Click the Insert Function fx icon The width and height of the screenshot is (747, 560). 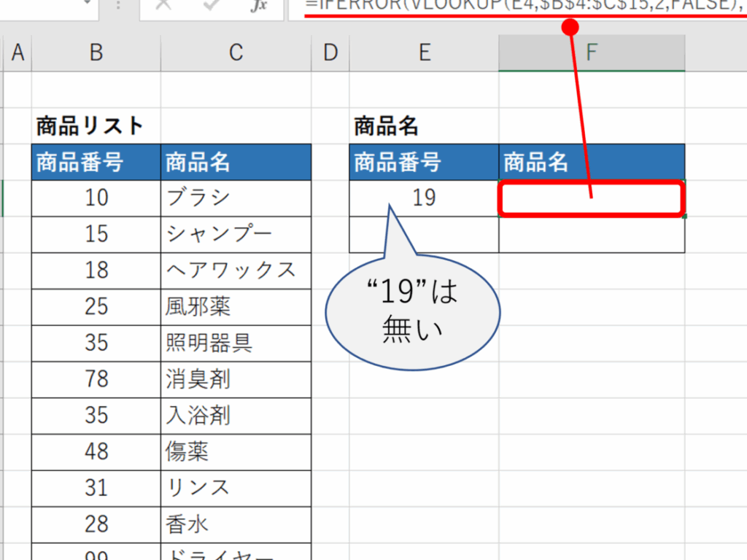[258, 6]
